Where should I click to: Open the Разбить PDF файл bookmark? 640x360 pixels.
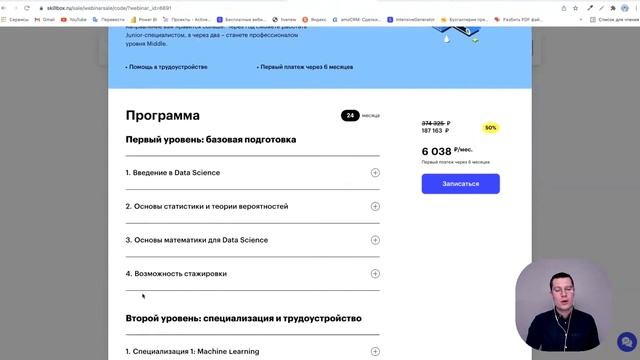click(518, 20)
